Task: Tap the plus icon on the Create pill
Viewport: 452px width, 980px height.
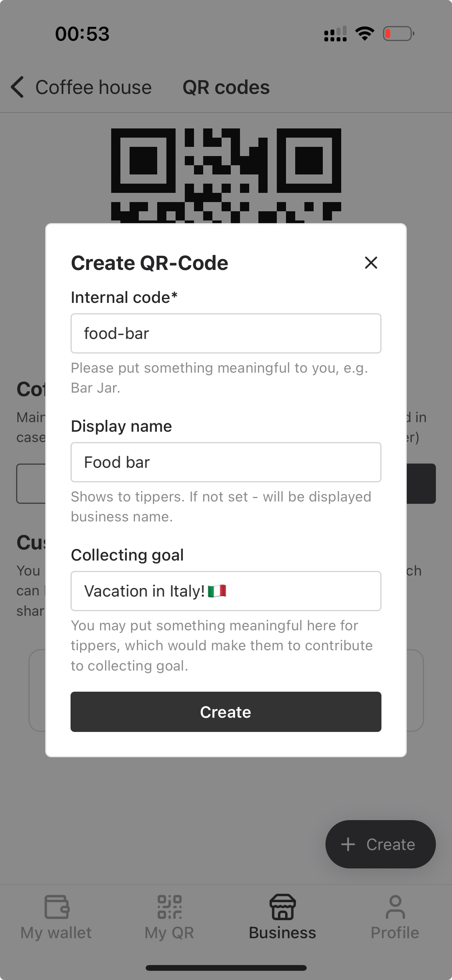Action: click(348, 844)
